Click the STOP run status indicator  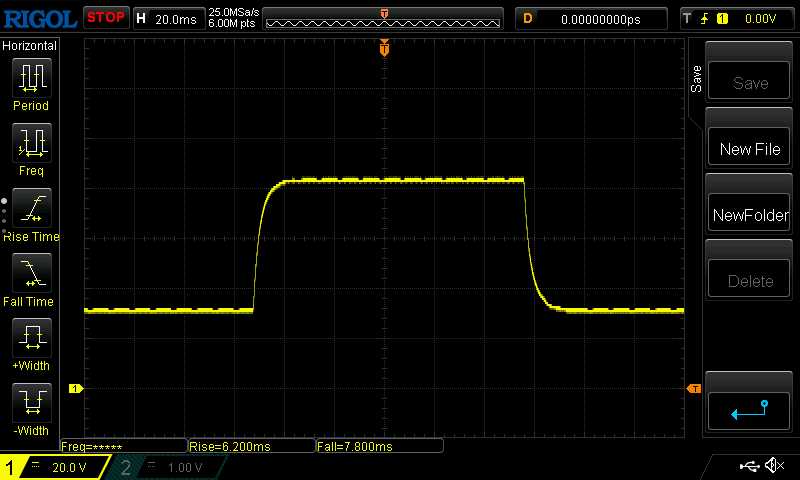tap(106, 18)
